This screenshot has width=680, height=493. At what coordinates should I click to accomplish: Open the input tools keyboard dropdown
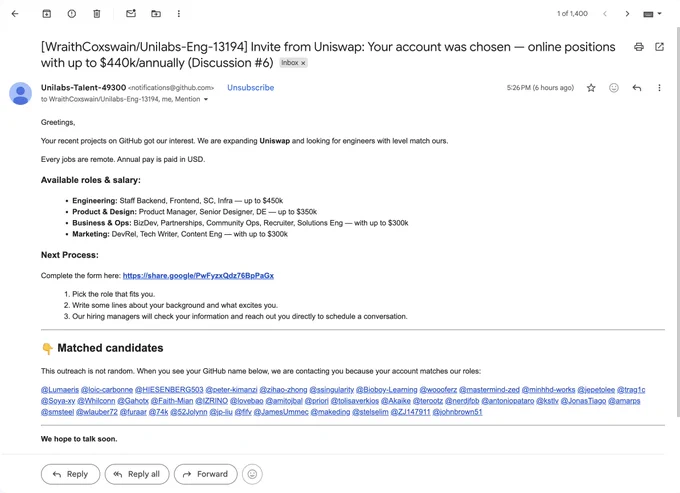pyautogui.click(x=652, y=14)
